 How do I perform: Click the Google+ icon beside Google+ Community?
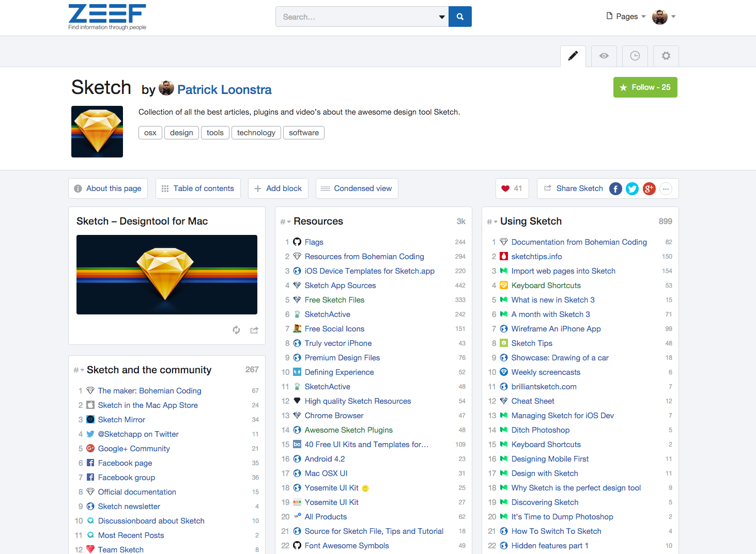coord(90,448)
